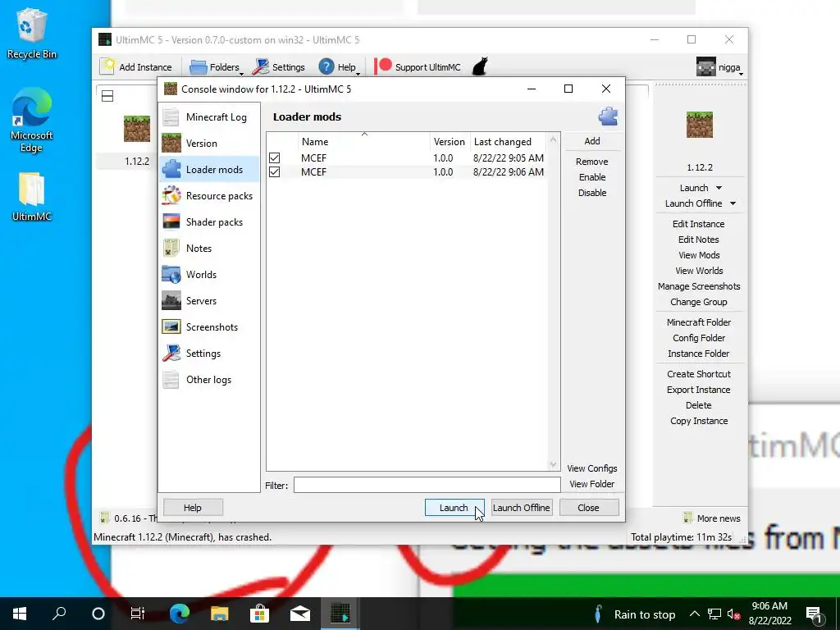Click Close button in console window

(589, 507)
